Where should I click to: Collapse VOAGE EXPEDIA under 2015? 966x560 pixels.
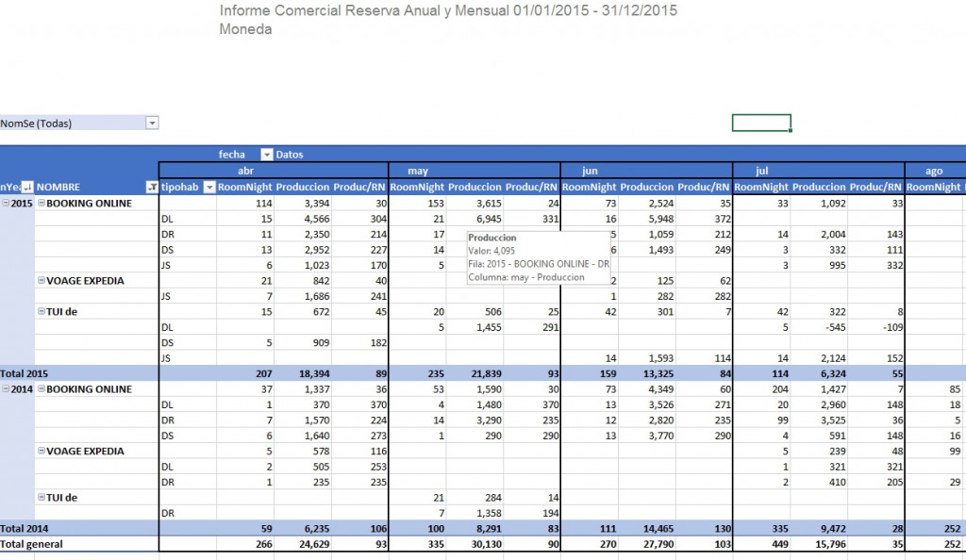[42, 280]
